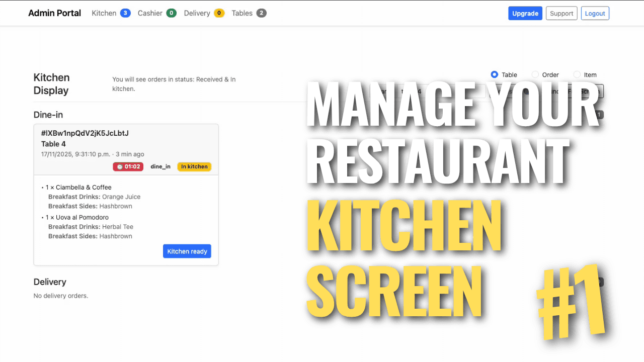The height and width of the screenshot is (362, 644).
Task: Open the Delivery section
Action: [x=197, y=13]
